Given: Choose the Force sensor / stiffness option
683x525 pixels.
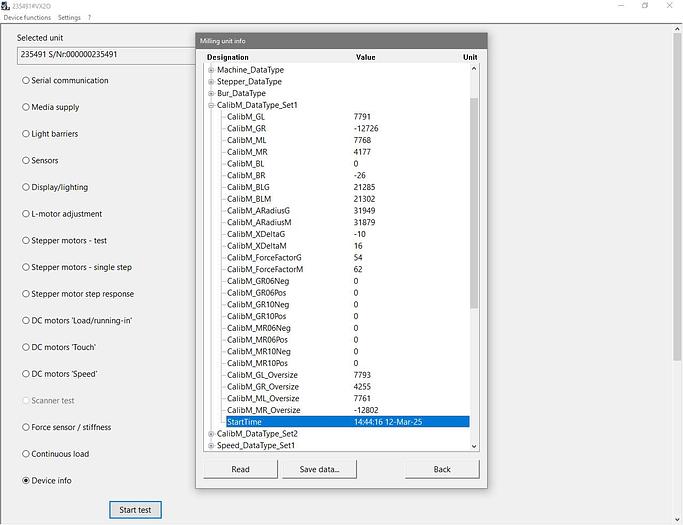Looking at the screenshot, I should [26, 427].
